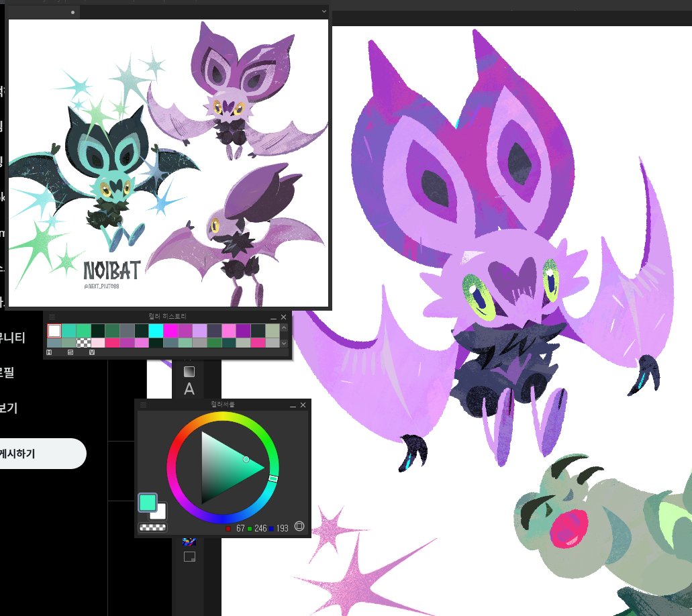Click the purple Noibat drawing on canvas

click(x=485, y=247)
